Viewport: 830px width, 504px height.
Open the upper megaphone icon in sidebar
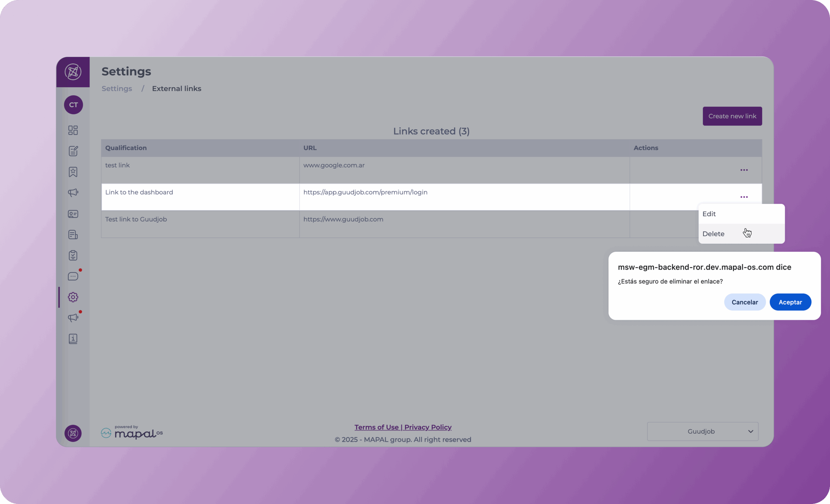coord(73,193)
